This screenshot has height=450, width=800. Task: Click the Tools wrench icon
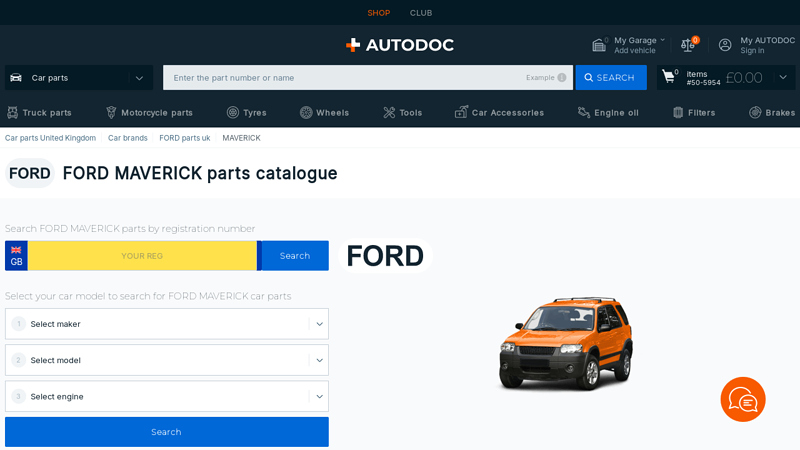[389, 112]
